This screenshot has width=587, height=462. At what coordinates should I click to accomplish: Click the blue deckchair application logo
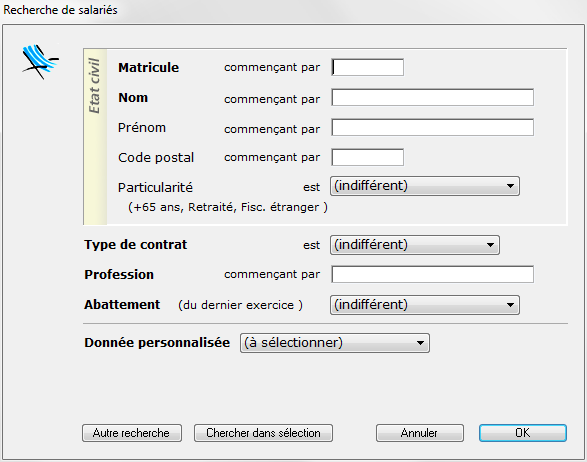pos(40,62)
